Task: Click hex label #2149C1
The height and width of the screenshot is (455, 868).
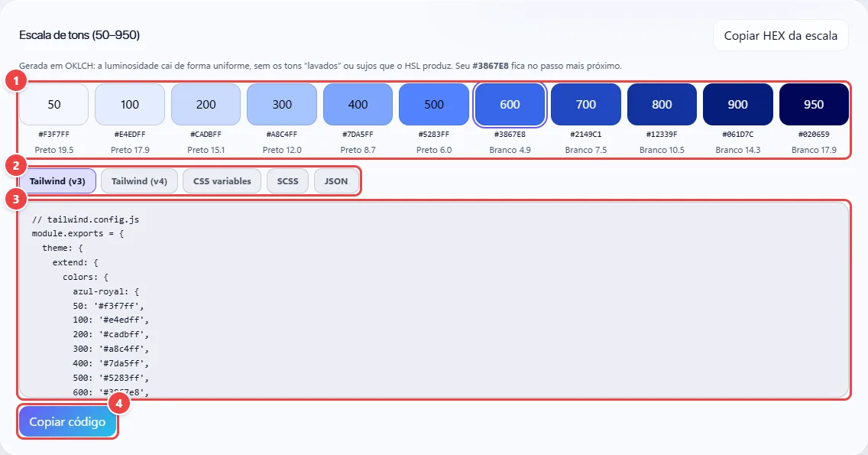Action: click(586, 134)
